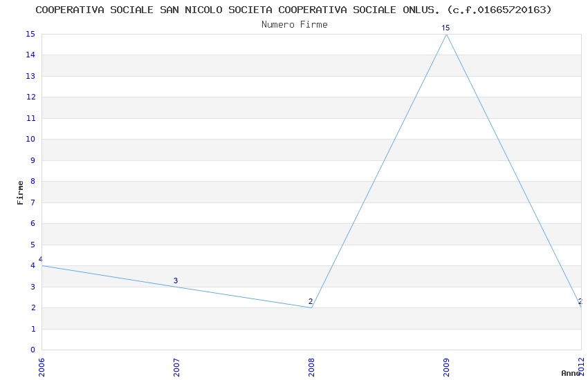This screenshot has height=380, width=588.
Task: Click y-axis tick value 7
Action: [33, 202]
